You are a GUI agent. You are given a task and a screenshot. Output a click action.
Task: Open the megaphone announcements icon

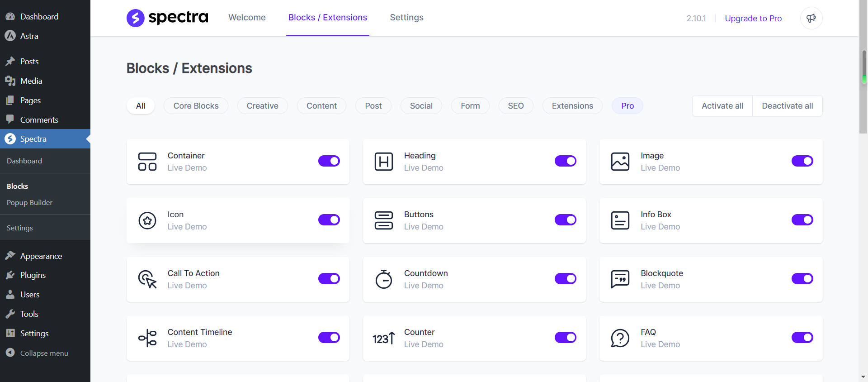(811, 18)
